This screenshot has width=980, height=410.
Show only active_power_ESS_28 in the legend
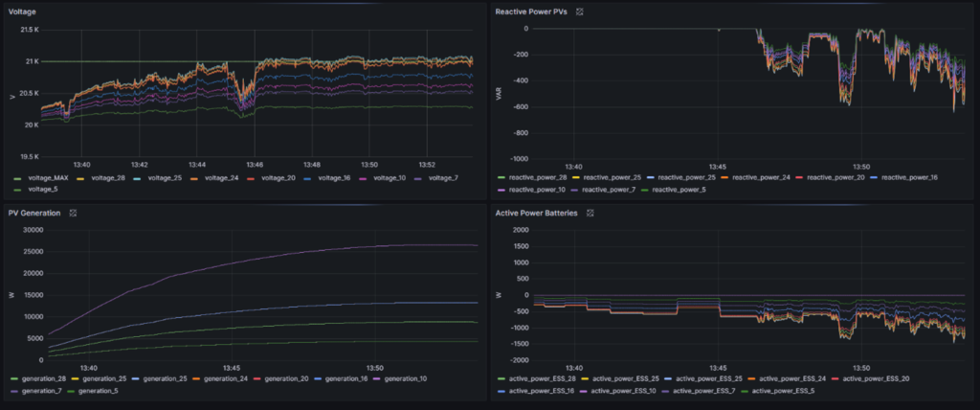tap(545, 378)
